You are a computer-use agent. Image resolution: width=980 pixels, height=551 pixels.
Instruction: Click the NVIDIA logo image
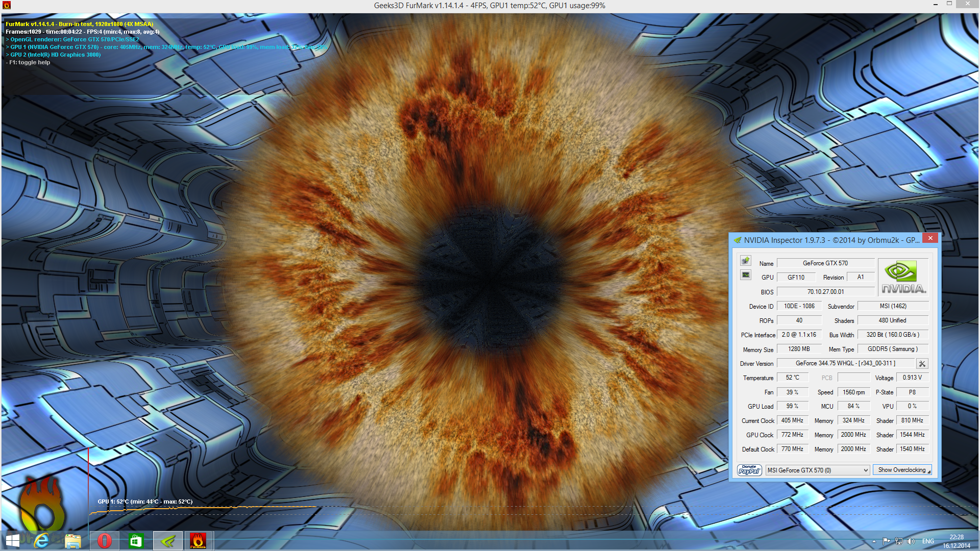pos(903,277)
